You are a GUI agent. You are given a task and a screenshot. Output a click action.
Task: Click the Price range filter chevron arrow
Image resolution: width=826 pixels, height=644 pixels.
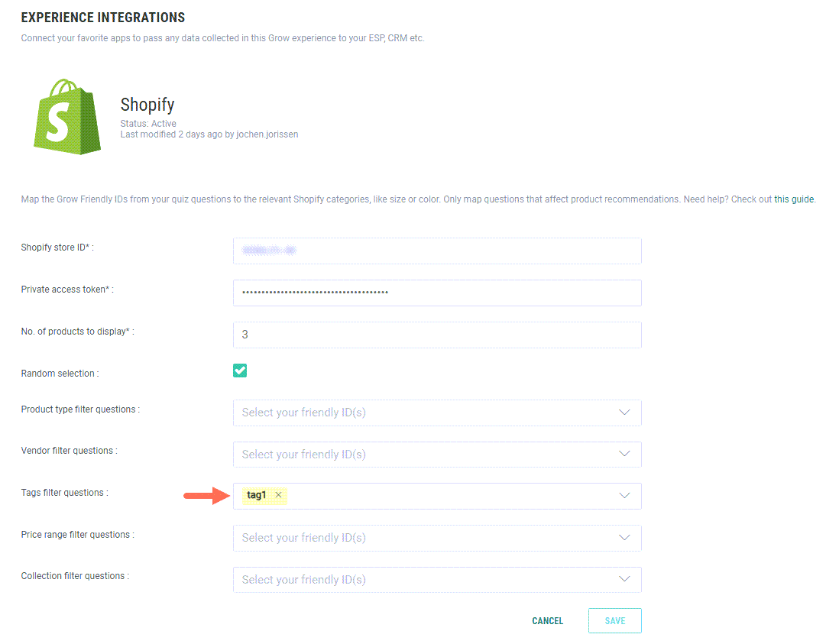click(624, 538)
